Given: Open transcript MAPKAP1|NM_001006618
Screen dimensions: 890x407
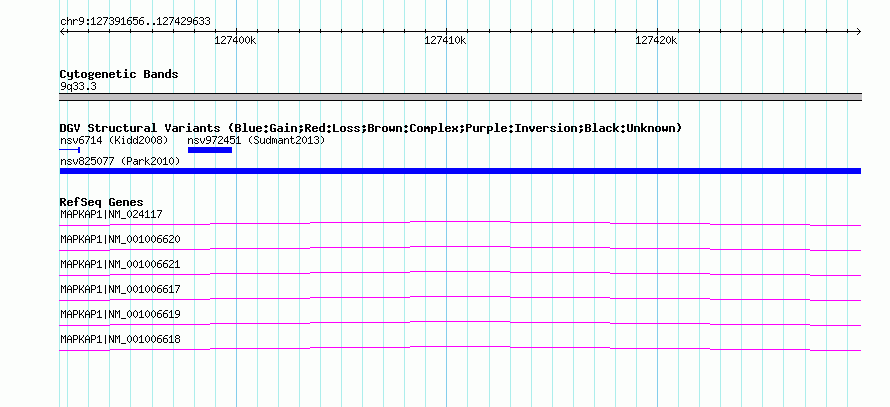Looking at the screenshot, I should tap(120, 339).
